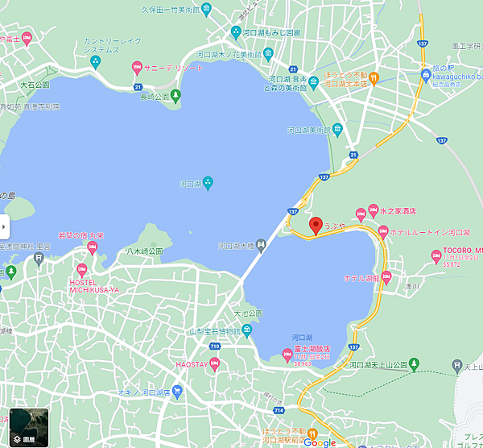
Task: Click the HAOSTAY hotel marker
Action: tap(214, 364)
